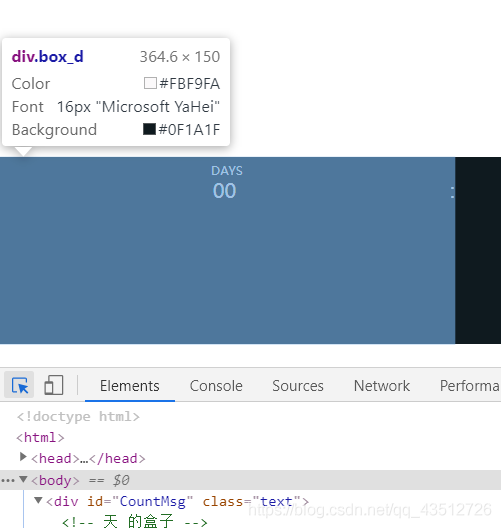
Task: Click the CountMsg id attribute value
Action: click(x=153, y=502)
